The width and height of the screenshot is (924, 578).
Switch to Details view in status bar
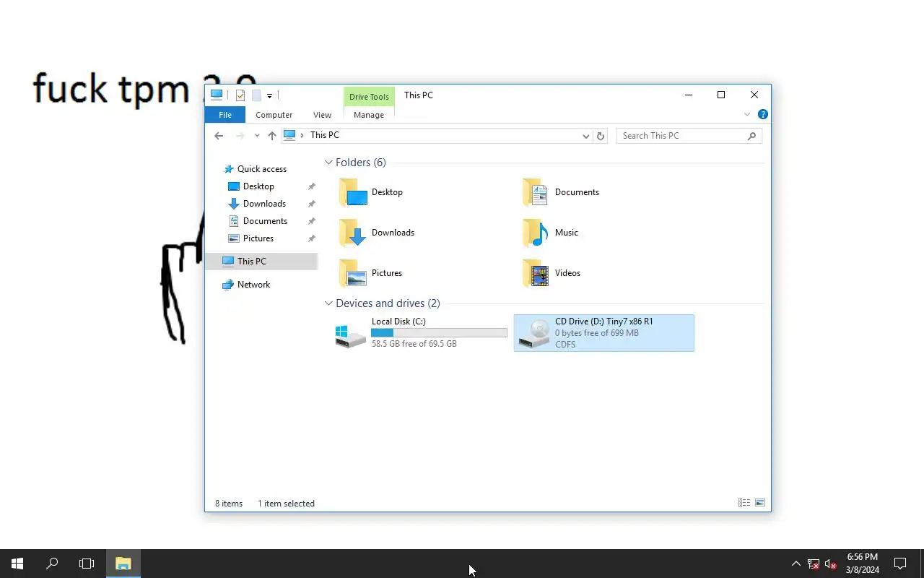point(744,503)
